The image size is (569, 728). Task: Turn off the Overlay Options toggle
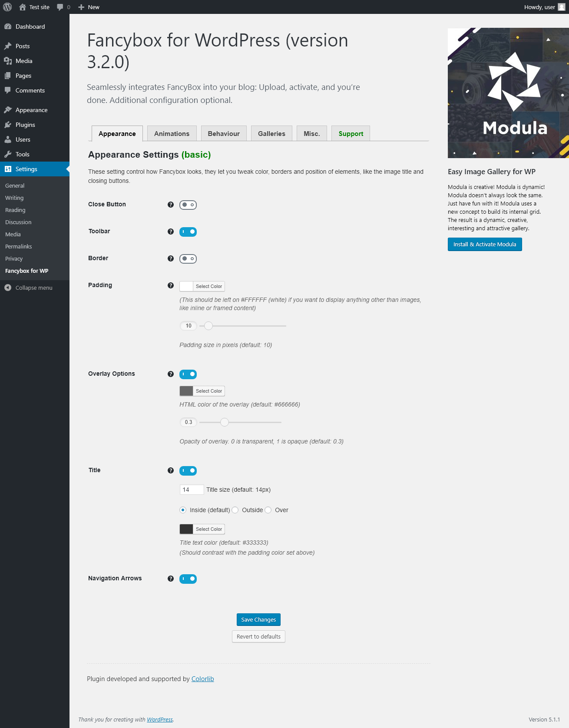pyautogui.click(x=188, y=374)
